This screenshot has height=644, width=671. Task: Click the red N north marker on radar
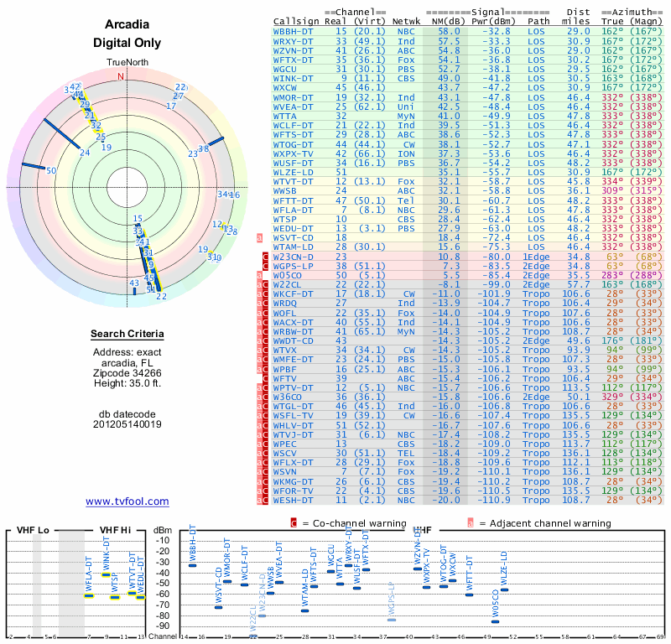(121, 76)
